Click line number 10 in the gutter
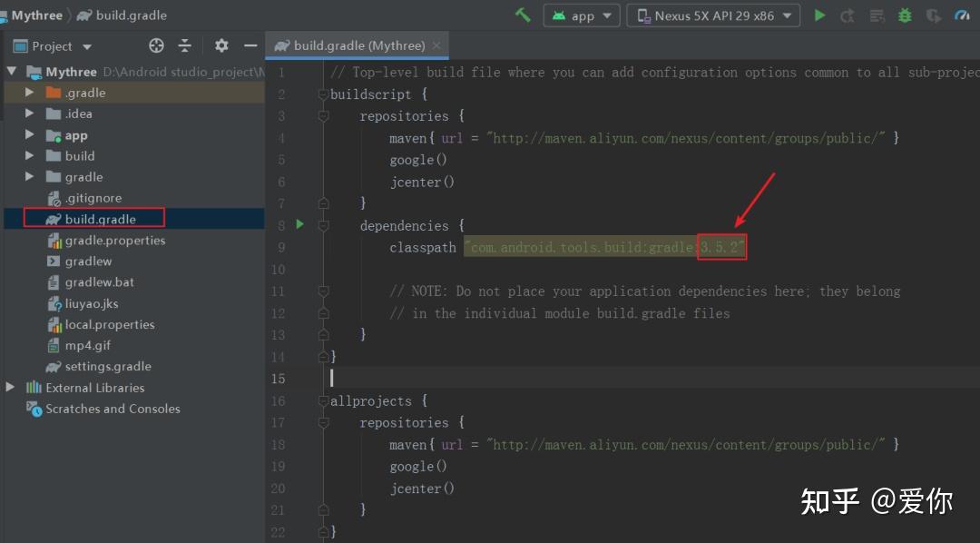The width and height of the screenshot is (980, 543). coord(279,270)
